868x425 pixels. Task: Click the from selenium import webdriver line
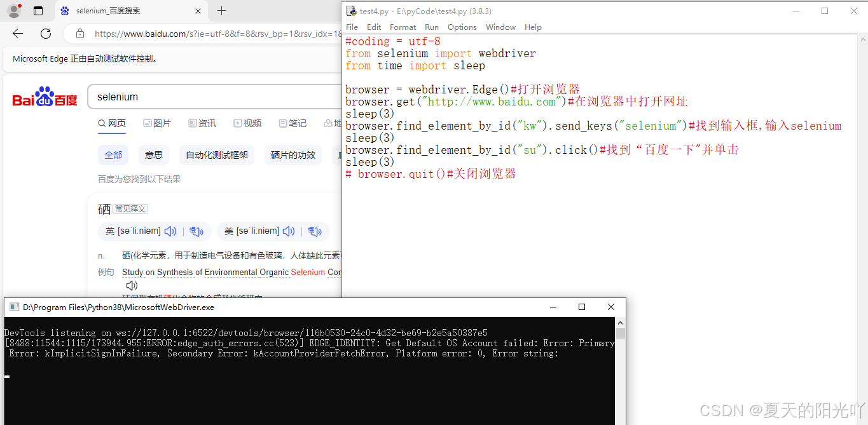(x=441, y=53)
